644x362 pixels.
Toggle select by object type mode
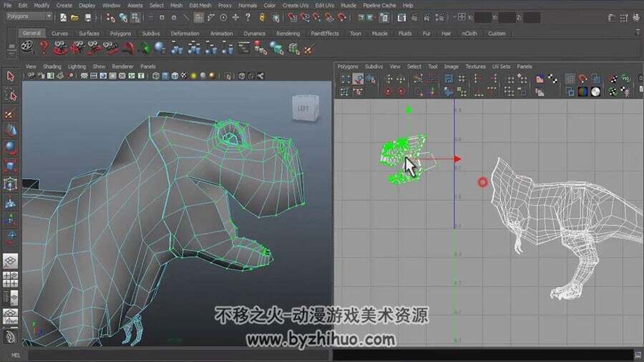123,17
